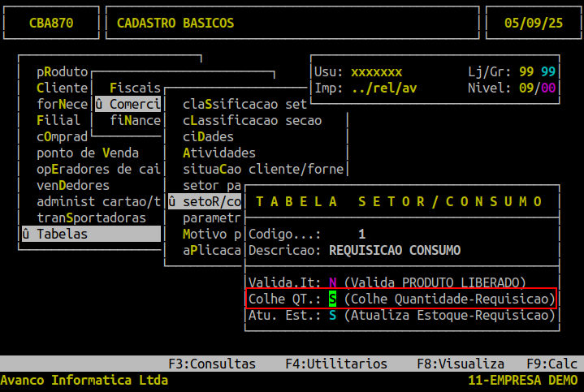Click F4:Utilitarios in the function bar
Screen dimensions: 584x392
click(x=336, y=364)
